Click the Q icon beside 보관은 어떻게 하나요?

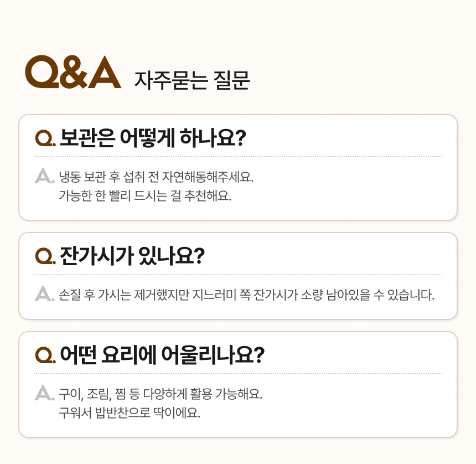pos(44,138)
